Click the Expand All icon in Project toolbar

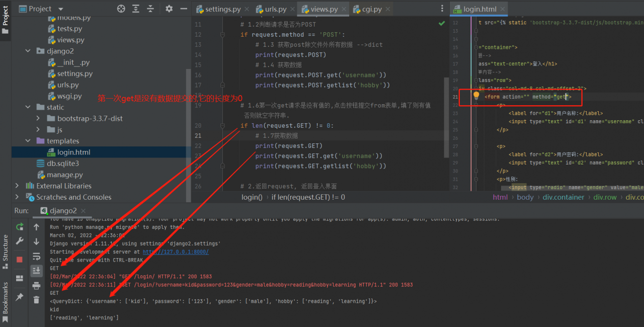pyautogui.click(x=136, y=9)
